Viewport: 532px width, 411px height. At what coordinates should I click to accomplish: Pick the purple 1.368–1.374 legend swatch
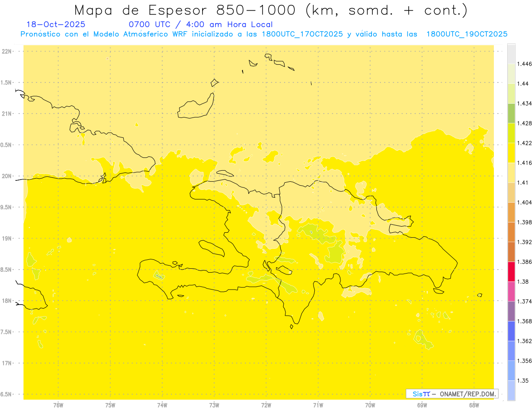(x=511, y=311)
